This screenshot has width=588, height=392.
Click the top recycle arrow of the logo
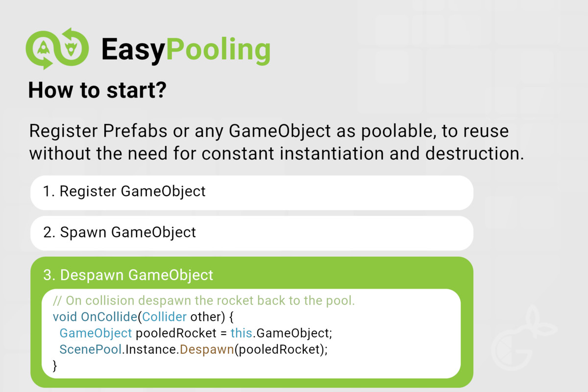(67, 34)
